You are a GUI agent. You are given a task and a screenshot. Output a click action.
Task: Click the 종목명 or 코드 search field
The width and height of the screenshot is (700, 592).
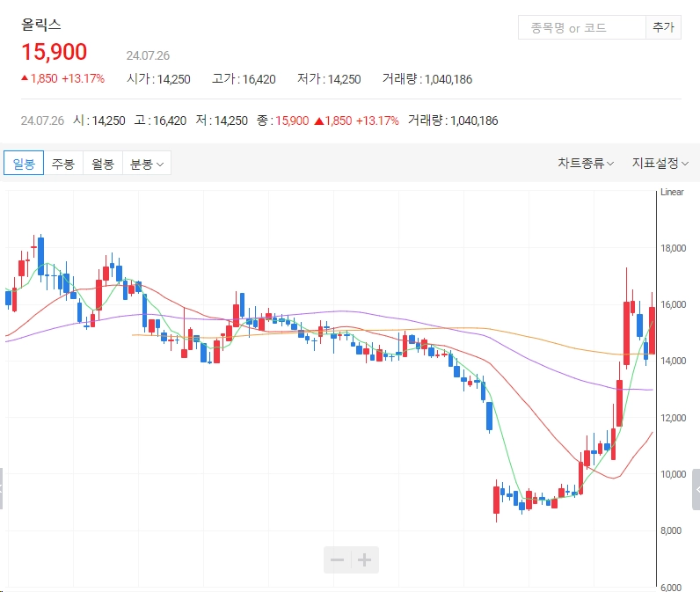pyautogui.click(x=582, y=27)
